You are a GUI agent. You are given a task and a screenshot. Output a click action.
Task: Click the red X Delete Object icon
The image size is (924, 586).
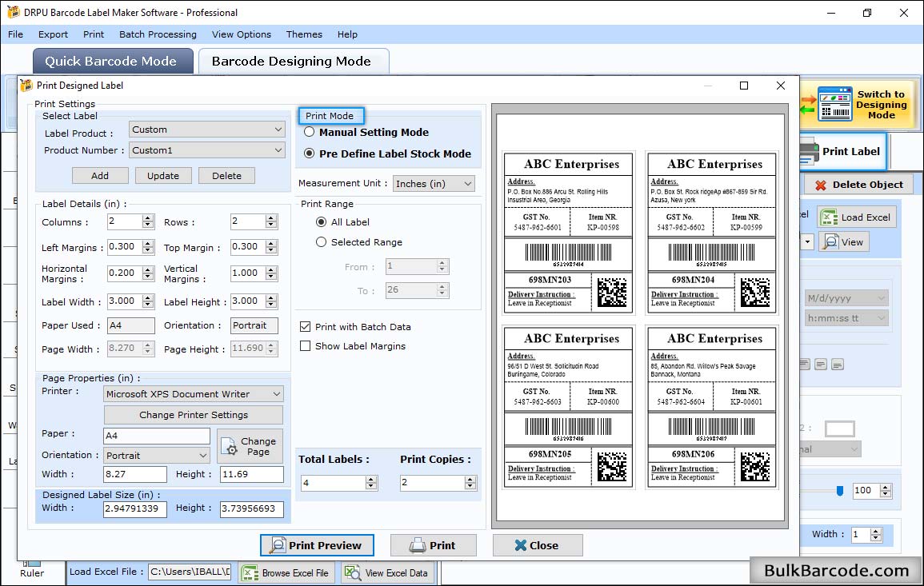(820, 185)
